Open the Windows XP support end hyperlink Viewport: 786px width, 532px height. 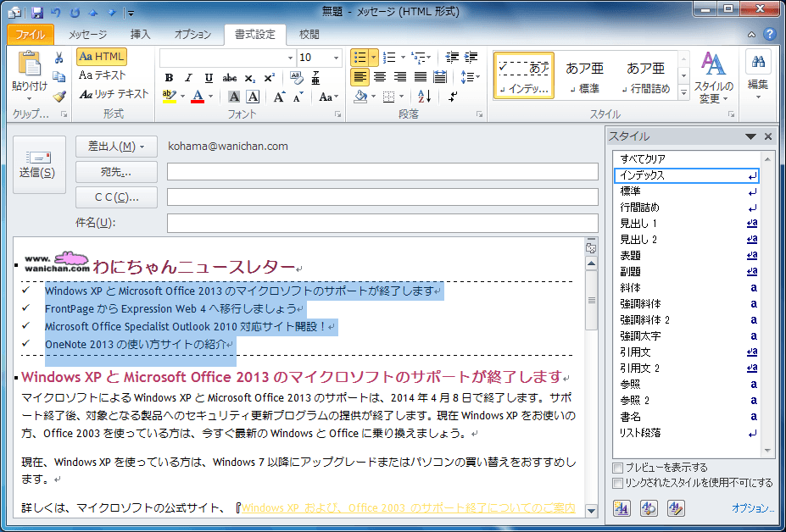point(409,507)
